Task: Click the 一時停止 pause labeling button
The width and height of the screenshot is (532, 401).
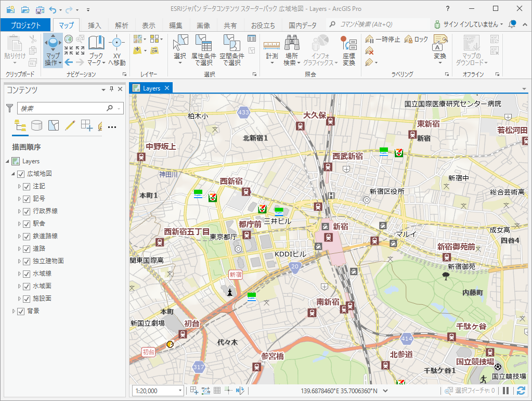Action: pyautogui.click(x=382, y=40)
